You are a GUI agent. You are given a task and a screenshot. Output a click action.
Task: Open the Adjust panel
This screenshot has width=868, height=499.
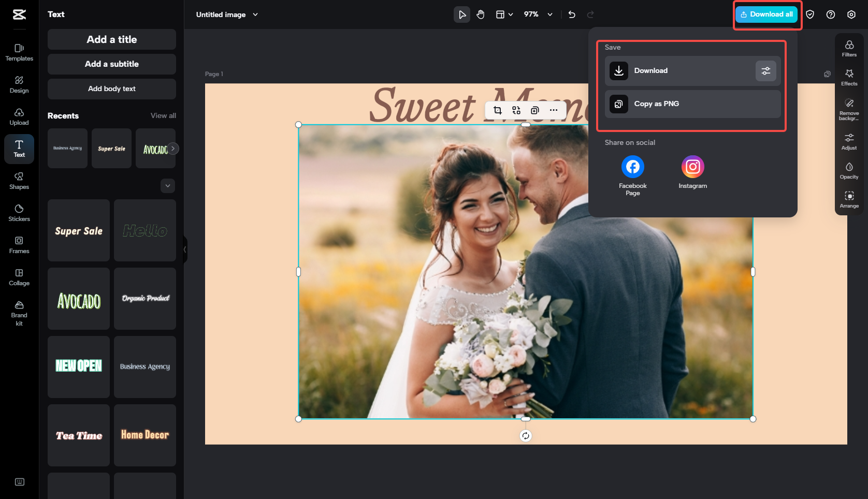(849, 140)
